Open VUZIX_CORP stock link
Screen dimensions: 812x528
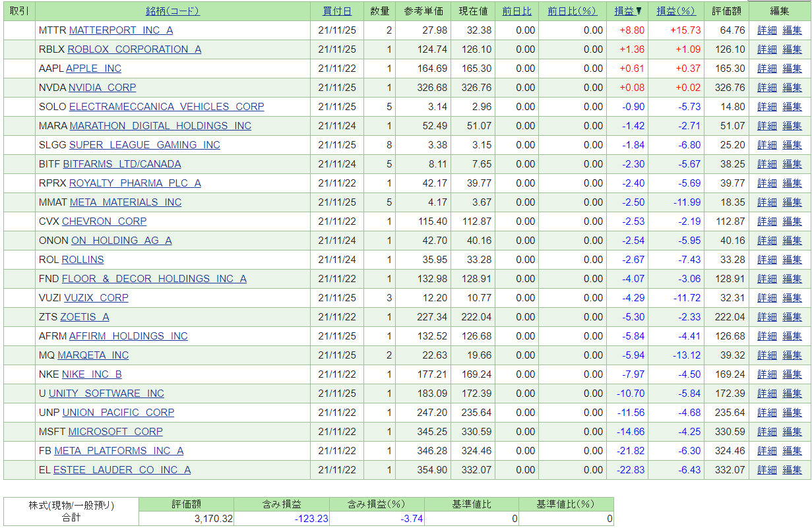[x=96, y=298]
